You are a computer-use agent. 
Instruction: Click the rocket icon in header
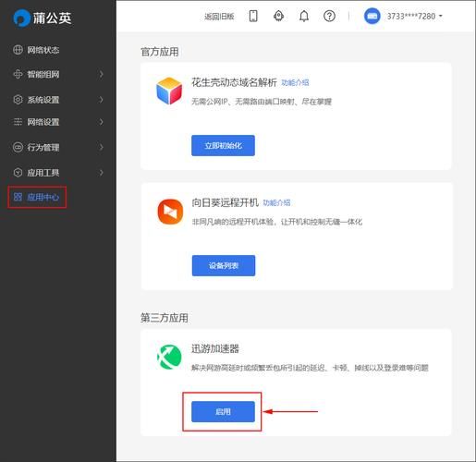point(278,16)
